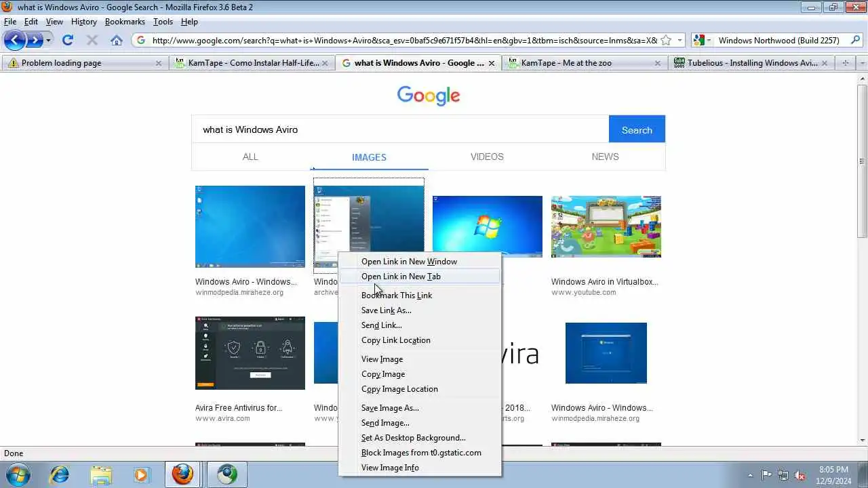Viewport: 868px width, 488px height.
Task: Click the Google search query input field
Action: pyautogui.click(x=400, y=129)
